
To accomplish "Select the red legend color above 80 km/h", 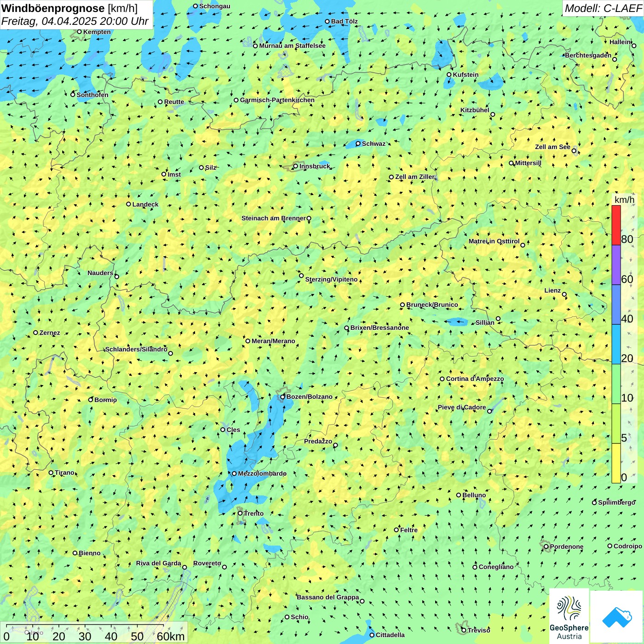I will pyautogui.click(x=616, y=225).
